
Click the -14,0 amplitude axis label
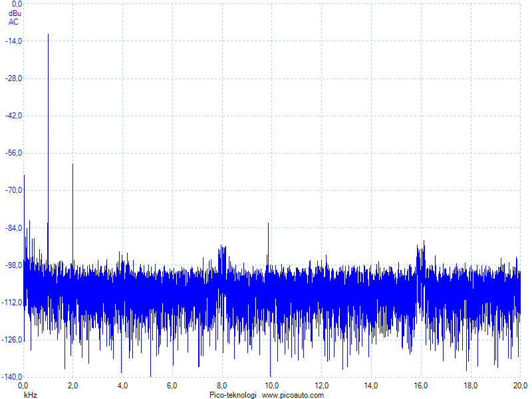click(x=14, y=41)
